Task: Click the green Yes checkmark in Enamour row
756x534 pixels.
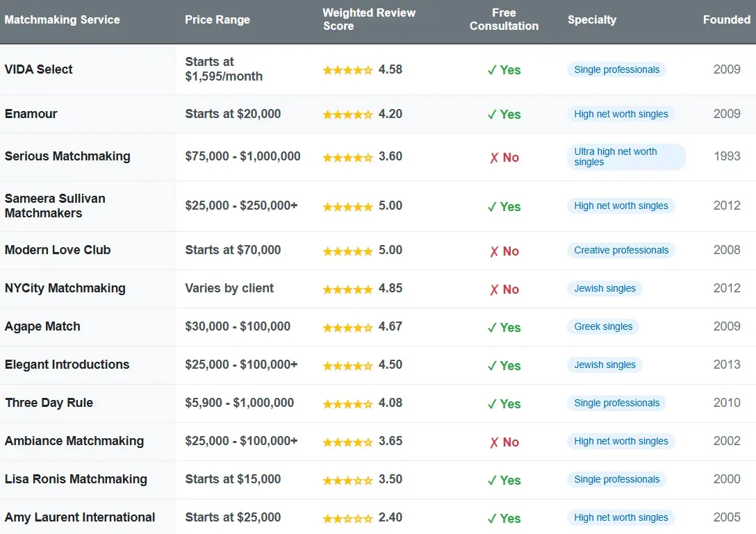Action: click(504, 115)
